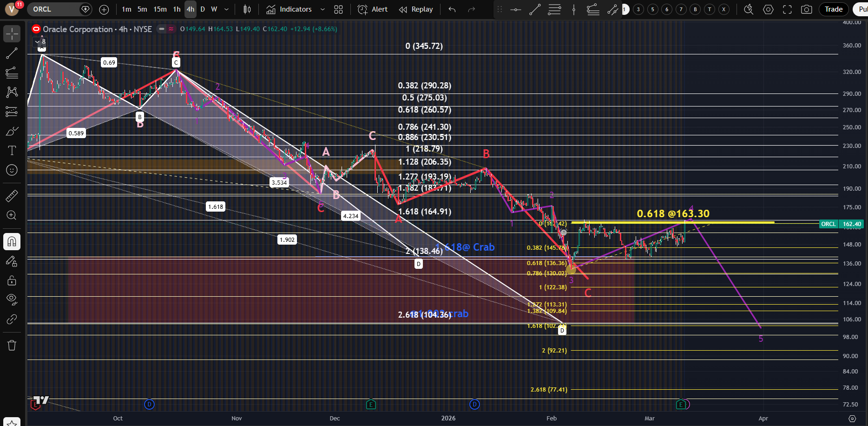Expand the indicators favorites chevron
Viewport: 868px width, 426px height.
click(322, 9)
